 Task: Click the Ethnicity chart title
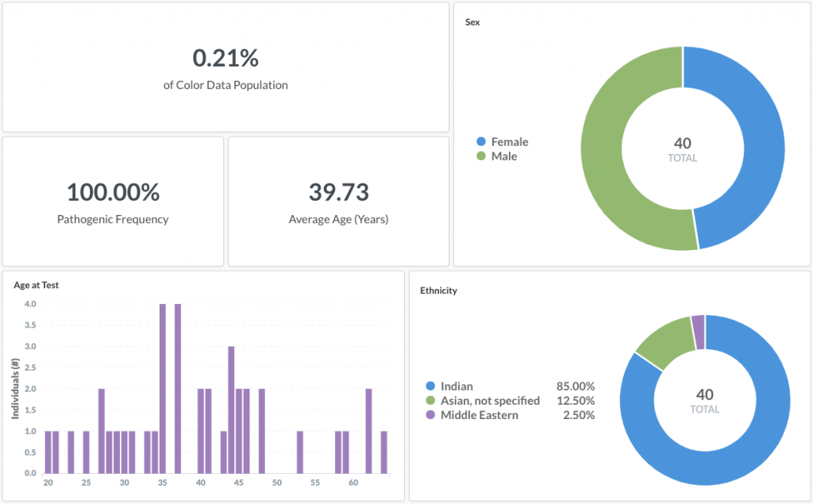(438, 290)
